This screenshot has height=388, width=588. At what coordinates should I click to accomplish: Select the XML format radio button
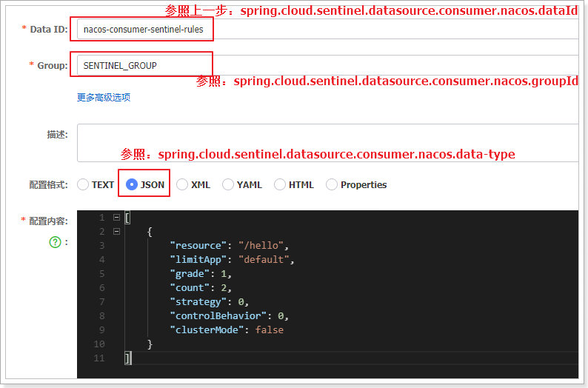click(182, 184)
